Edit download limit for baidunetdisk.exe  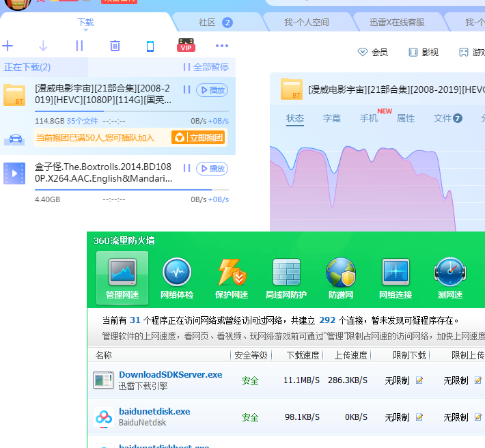click(419, 417)
